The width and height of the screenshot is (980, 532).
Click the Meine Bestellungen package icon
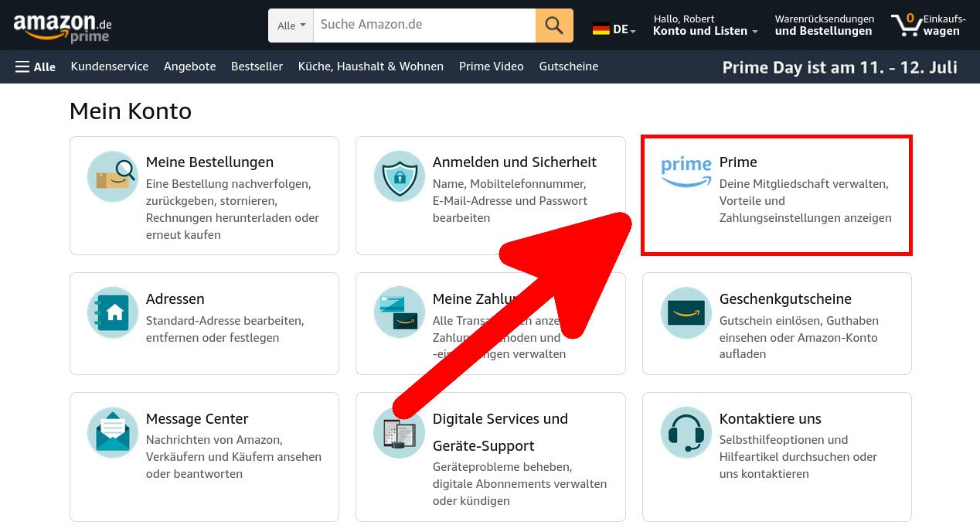[x=113, y=176]
